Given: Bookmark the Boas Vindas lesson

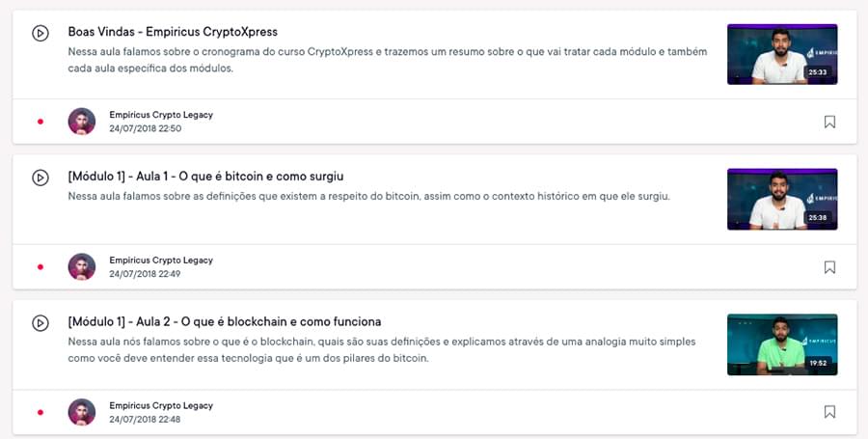Looking at the screenshot, I should (x=829, y=122).
